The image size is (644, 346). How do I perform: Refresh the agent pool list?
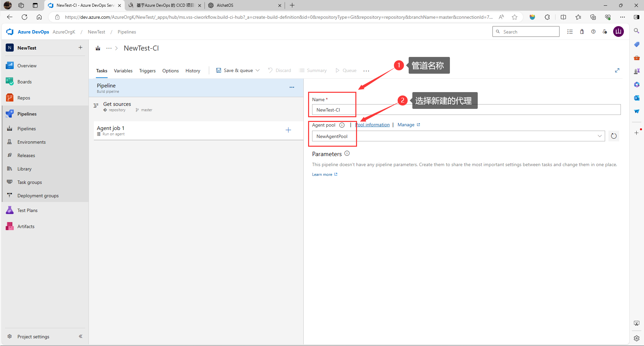pos(614,136)
